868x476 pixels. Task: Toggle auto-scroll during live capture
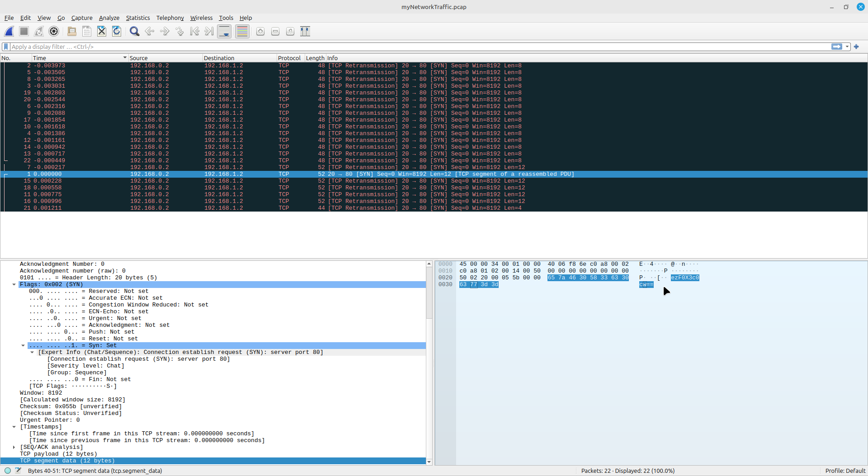224,31
